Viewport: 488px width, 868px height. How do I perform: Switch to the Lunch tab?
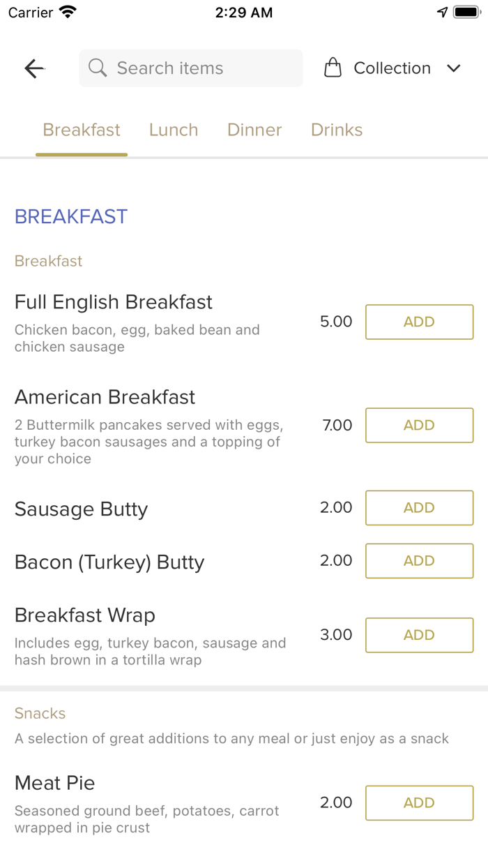pyautogui.click(x=174, y=130)
